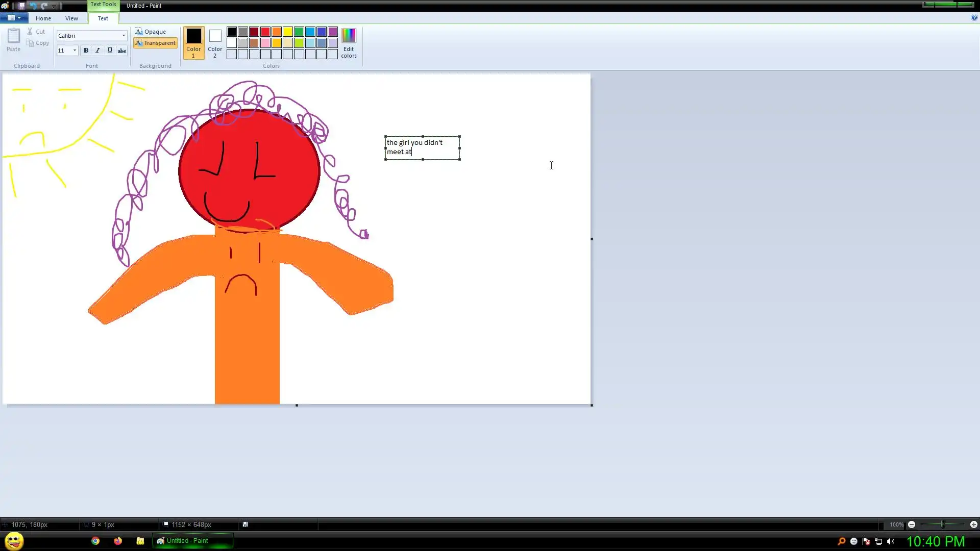Image resolution: width=980 pixels, height=551 pixels.
Task: Select Transparent text background
Action: point(155,43)
